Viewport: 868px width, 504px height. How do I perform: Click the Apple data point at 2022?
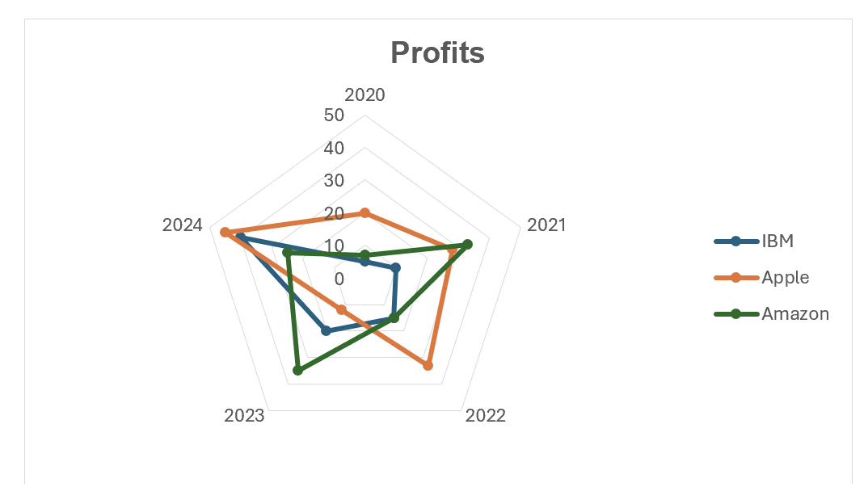click(x=428, y=365)
